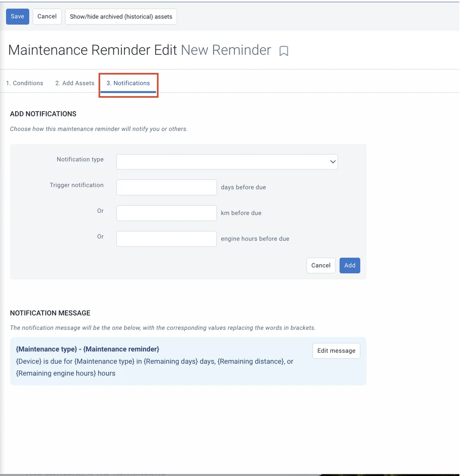Focus the km before due input field
462x476 pixels.
(x=166, y=213)
